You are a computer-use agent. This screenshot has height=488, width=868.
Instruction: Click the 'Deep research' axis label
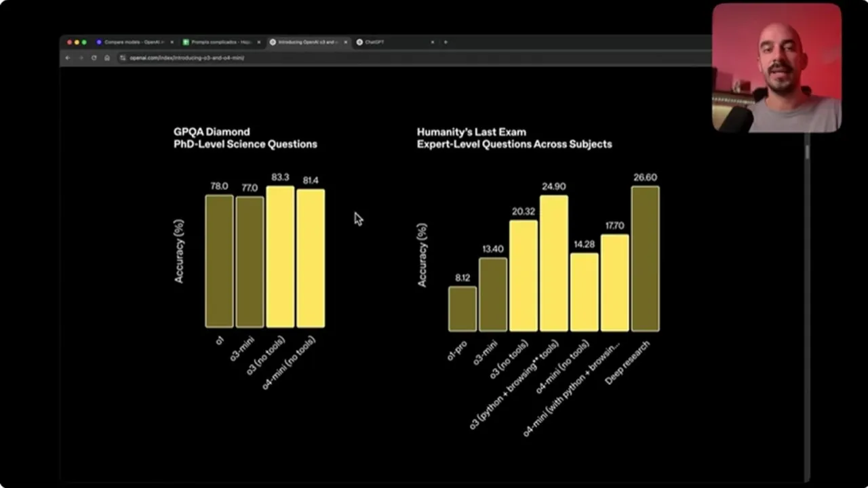tap(627, 363)
